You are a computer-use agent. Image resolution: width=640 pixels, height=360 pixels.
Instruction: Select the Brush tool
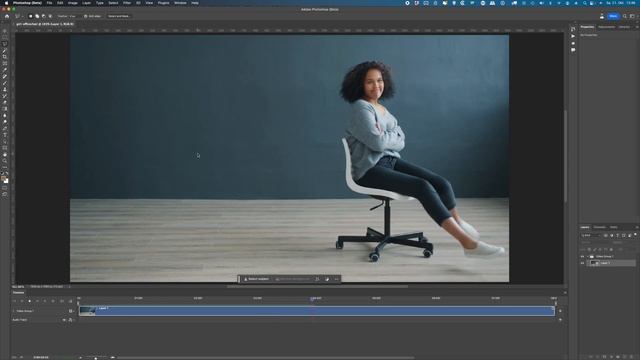[5, 83]
